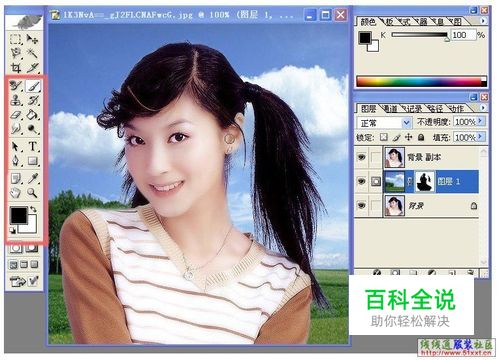Click Color palette foreground black swatch
The image size is (499, 360).
tap(365, 38)
